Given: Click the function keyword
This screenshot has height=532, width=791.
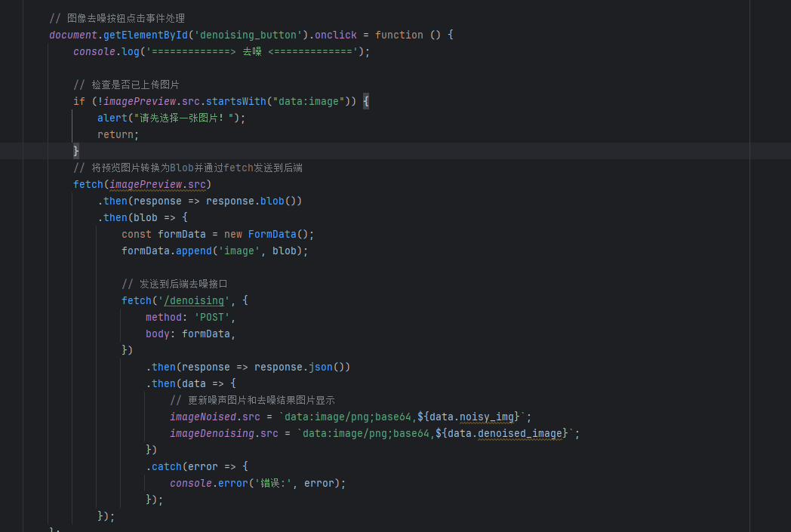Looking at the screenshot, I should pyautogui.click(x=399, y=35).
